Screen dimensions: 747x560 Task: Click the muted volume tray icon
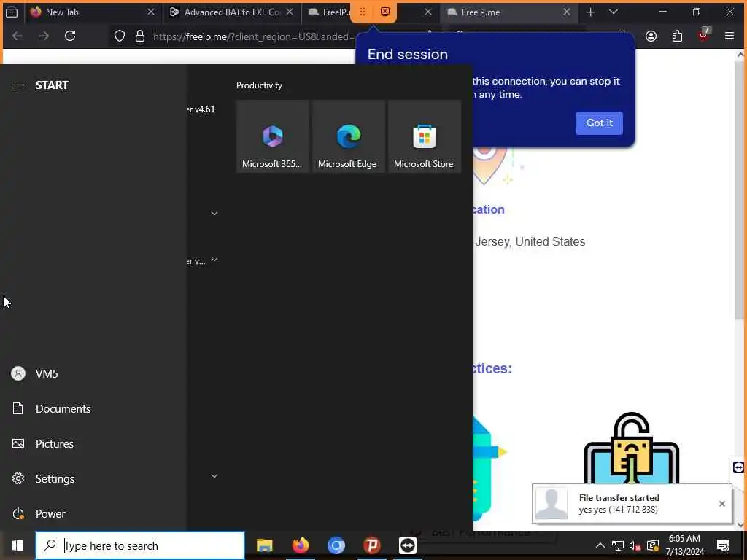pos(635,545)
